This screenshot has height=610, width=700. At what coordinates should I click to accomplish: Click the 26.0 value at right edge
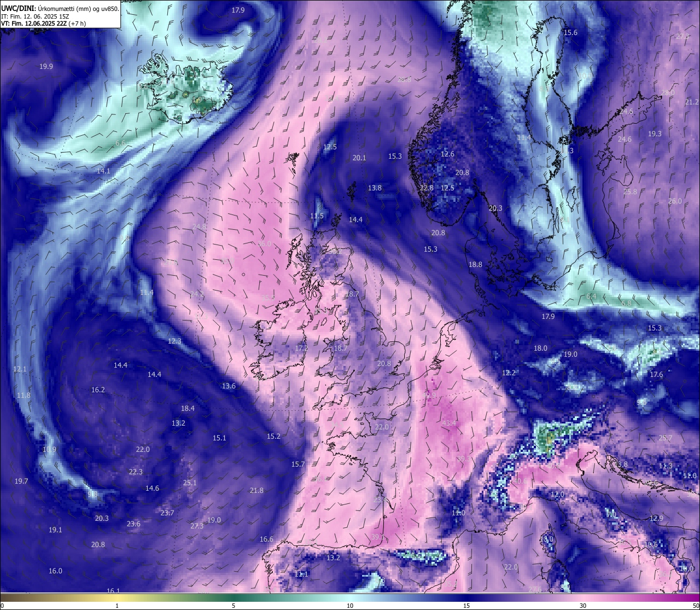pyautogui.click(x=675, y=201)
